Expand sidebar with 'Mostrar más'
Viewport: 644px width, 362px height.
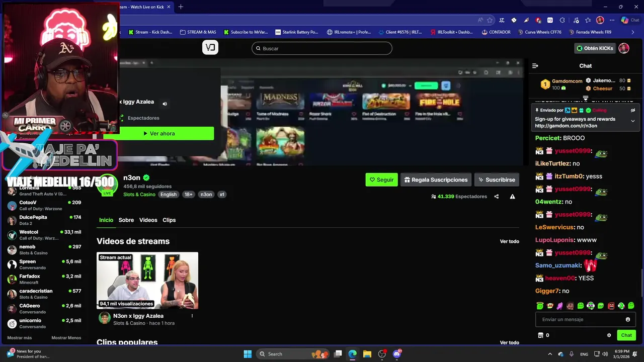(x=20, y=338)
